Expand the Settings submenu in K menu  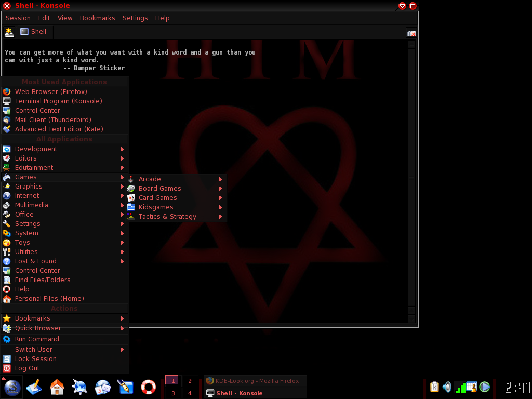pos(64,224)
